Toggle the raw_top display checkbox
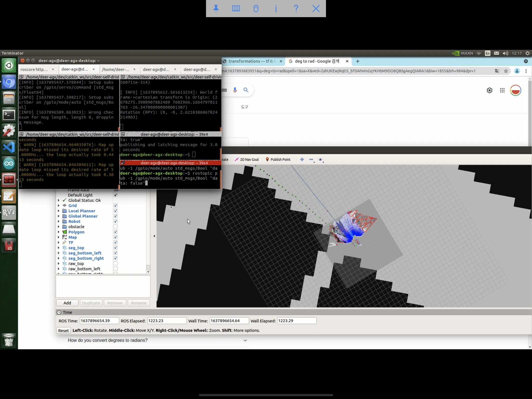The height and width of the screenshot is (399, 532). pos(115,263)
